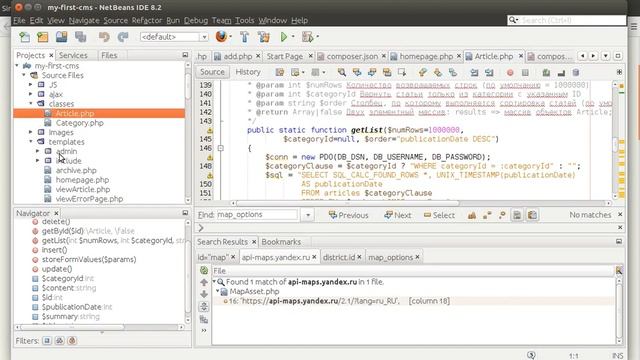Clean and Build project with the broom icon
This screenshot has width=640, height=360.
264,37
